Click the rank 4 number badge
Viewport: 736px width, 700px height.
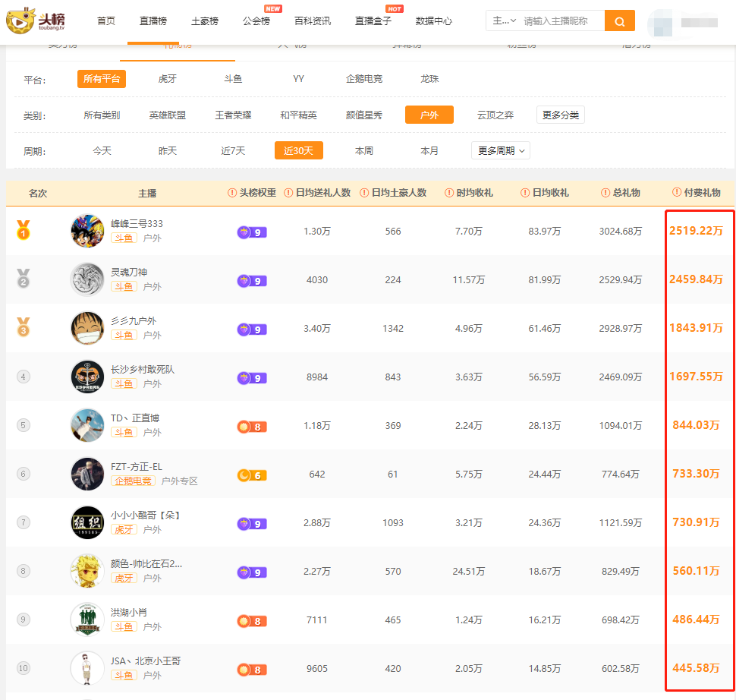pyautogui.click(x=24, y=377)
